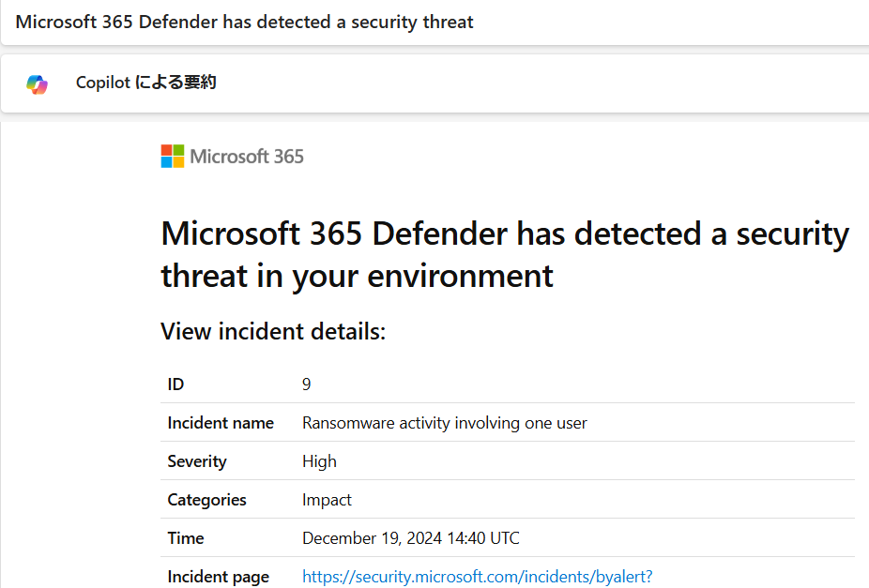
Task: Click the Severity label
Action: coord(197,461)
